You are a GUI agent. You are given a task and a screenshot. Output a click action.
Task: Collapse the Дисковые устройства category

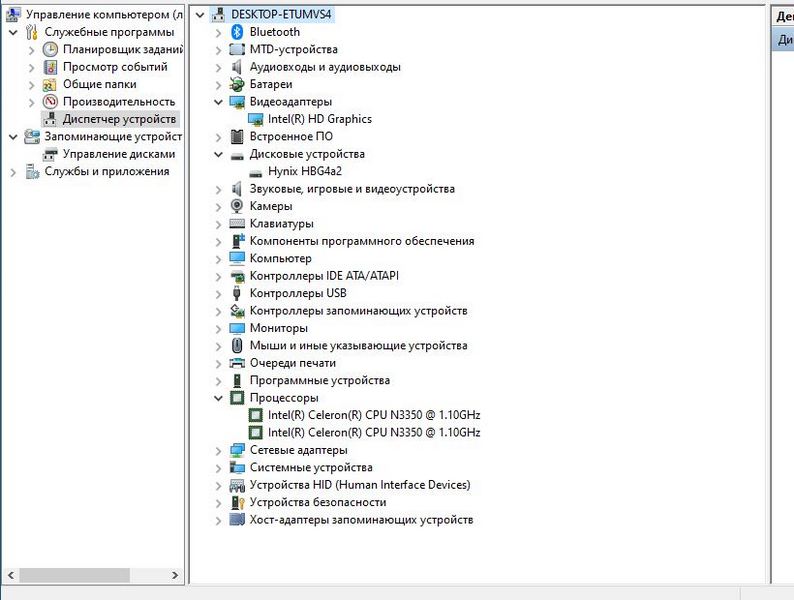click(219, 154)
